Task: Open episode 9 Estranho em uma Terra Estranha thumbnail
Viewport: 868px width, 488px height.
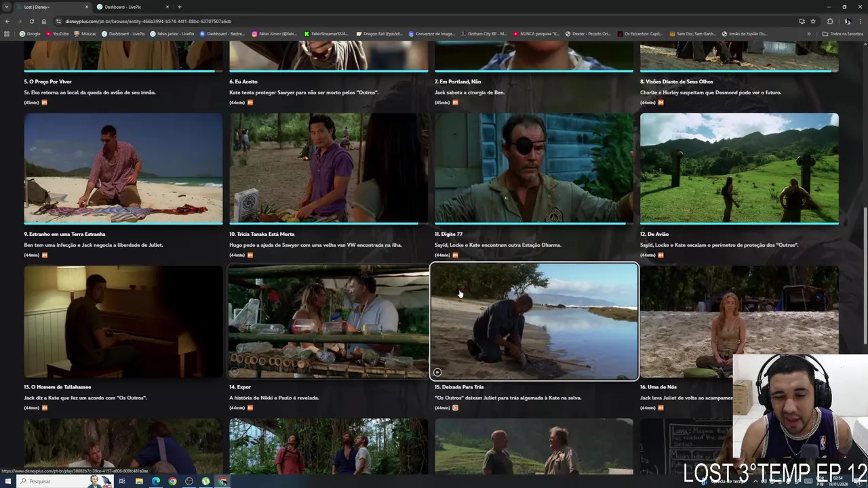Action: 123,168
